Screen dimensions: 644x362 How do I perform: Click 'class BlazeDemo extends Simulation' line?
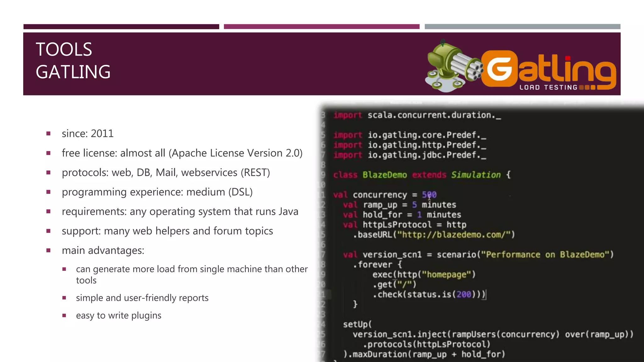[422, 175]
